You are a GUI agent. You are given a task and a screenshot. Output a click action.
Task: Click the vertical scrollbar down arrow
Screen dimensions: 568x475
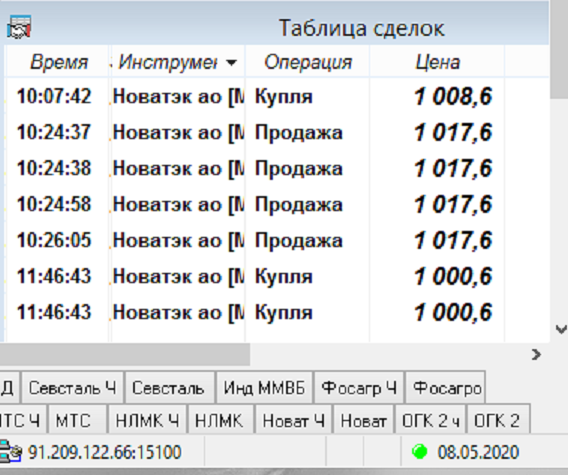(561, 329)
